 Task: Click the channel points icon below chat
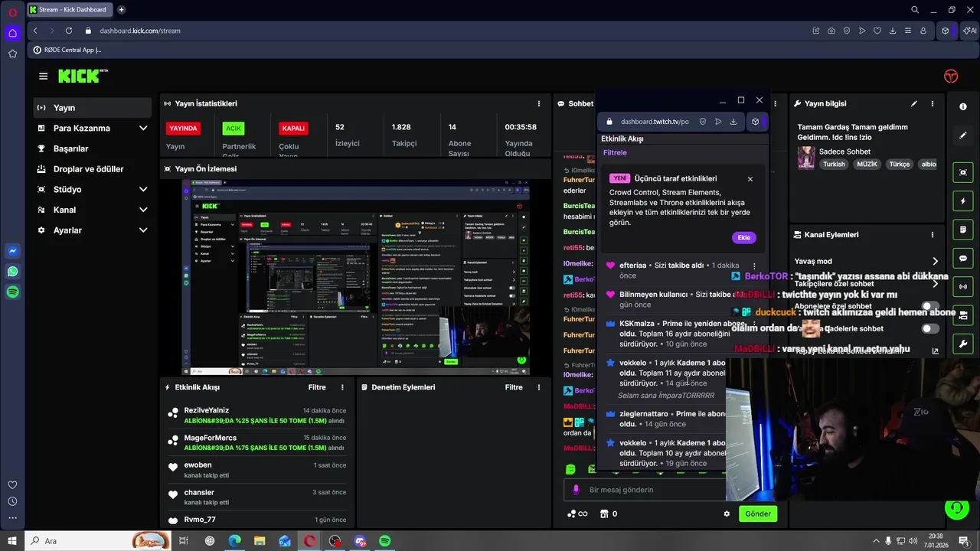572,514
